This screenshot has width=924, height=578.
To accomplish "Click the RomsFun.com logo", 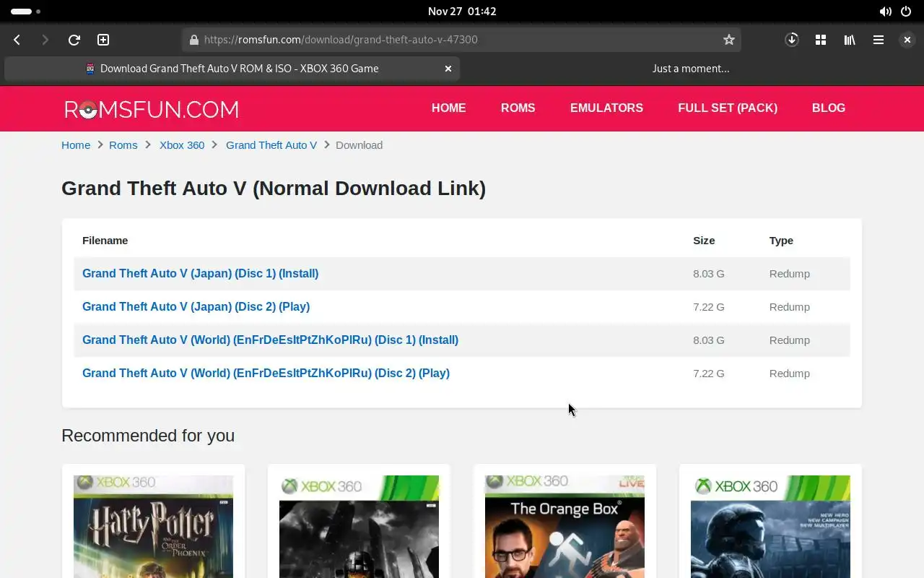I will pyautogui.click(x=152, y=109).
